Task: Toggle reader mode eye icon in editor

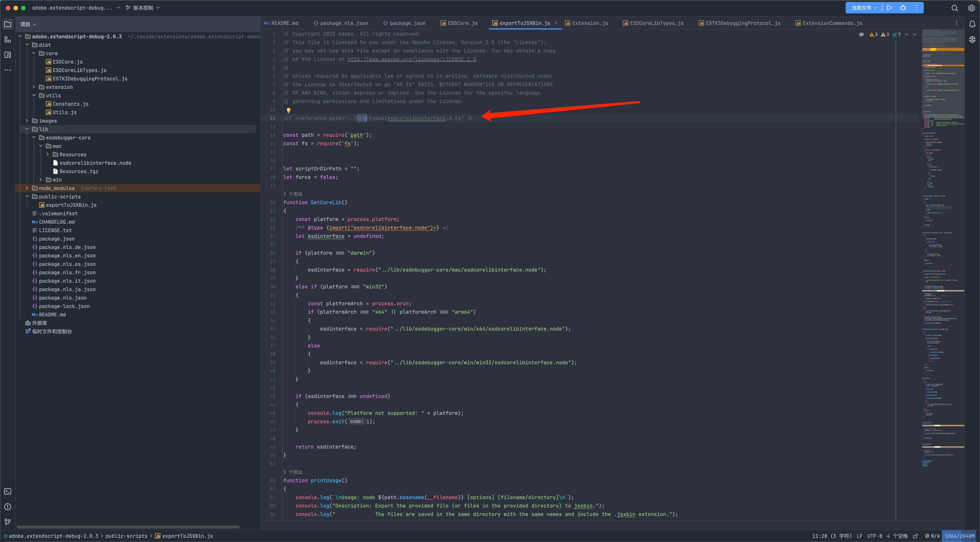Action: 861,34
